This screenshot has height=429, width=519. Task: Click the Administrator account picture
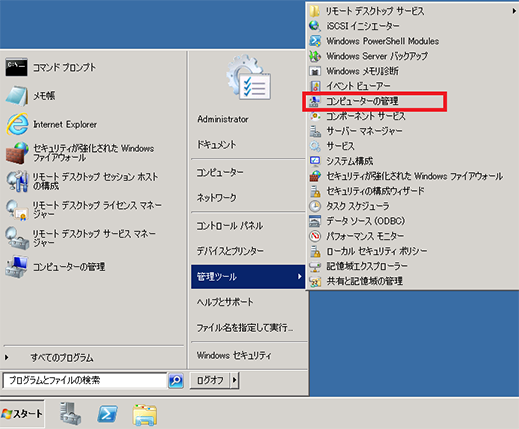248,78
